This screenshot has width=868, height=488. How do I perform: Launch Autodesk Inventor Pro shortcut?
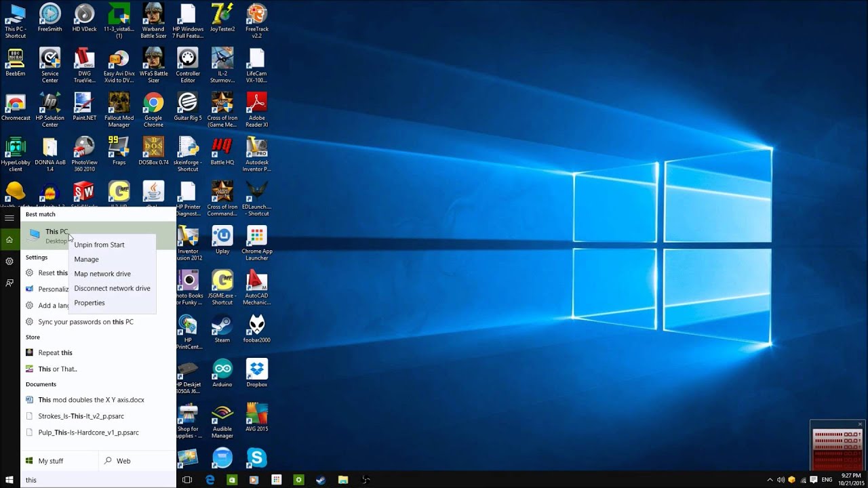pyautogui.click(x=257, y=155)
